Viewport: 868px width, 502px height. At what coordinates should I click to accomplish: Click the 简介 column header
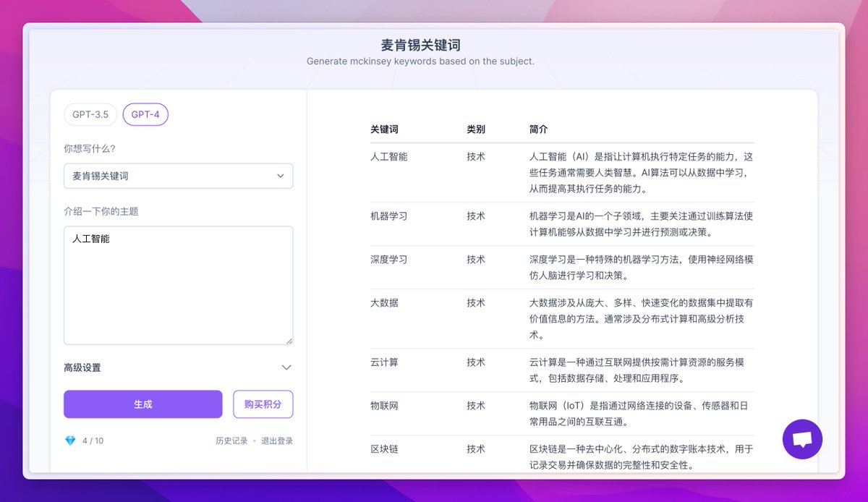click(539, 129)
